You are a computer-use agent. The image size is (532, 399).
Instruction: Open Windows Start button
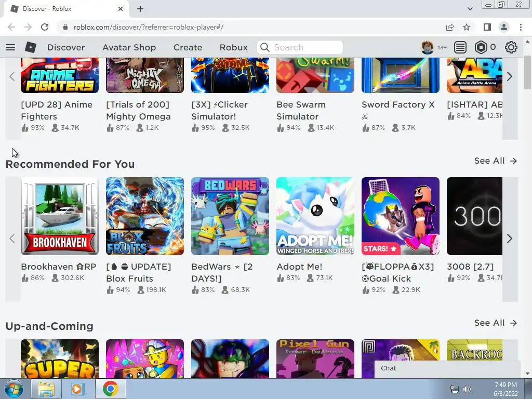pos(14,389)
